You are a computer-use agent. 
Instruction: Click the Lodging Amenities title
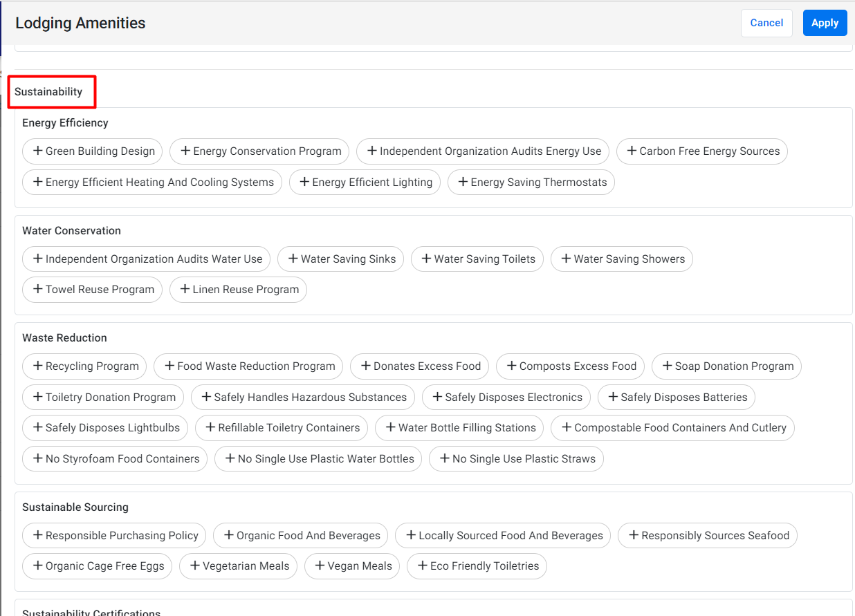pyautogui.click(x=80, y=23)
